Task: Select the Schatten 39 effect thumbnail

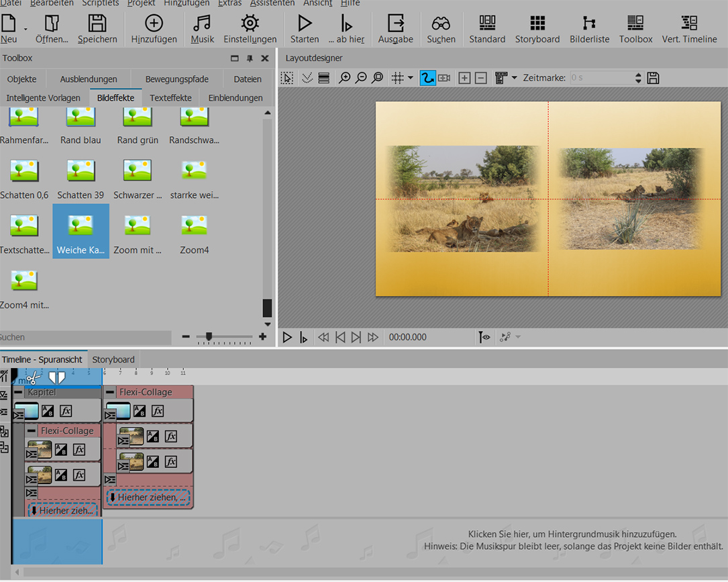Action: [81, 172]
